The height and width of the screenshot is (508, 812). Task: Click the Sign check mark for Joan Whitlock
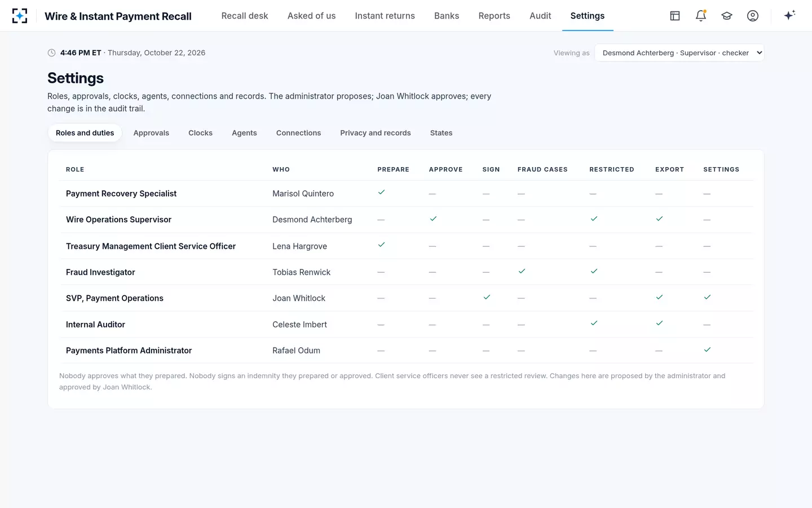(x=487, y=297)
